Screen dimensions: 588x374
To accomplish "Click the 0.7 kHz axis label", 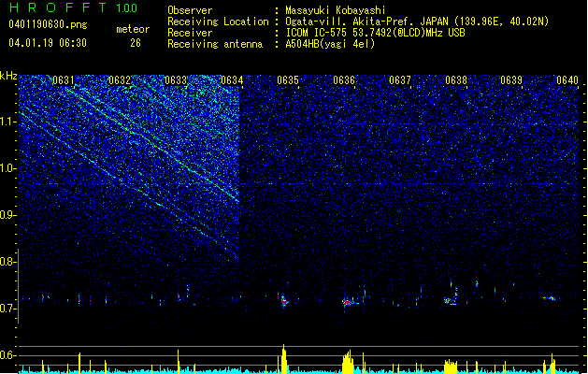I will [8, 309].
